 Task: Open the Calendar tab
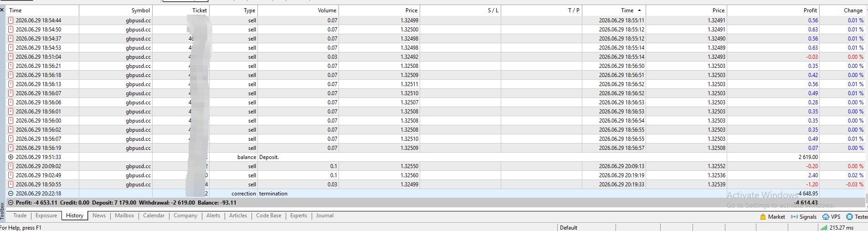click(154, 216)
